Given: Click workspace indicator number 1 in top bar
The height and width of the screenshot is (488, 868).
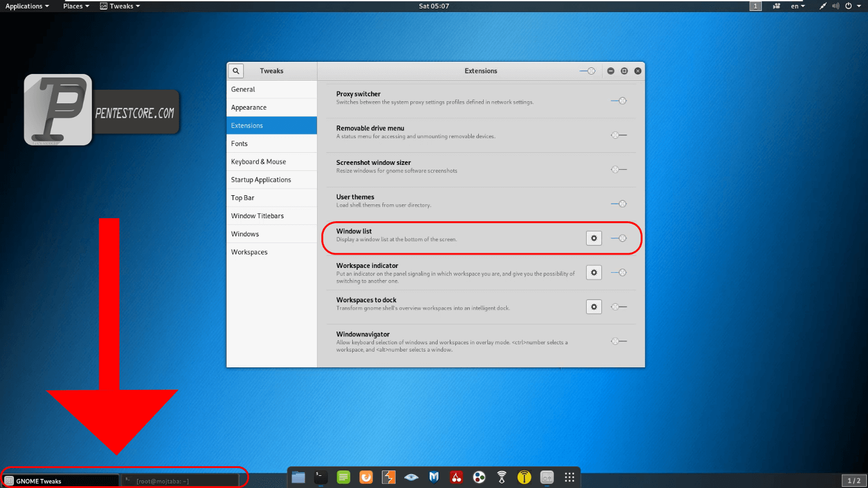Looking at the screenshot, I should click(756, 6).
